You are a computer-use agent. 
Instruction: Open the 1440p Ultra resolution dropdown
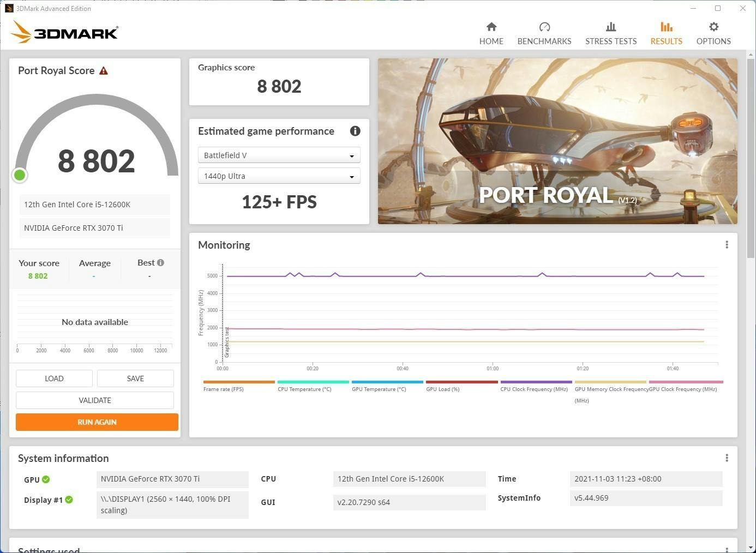tap(279, 176)
